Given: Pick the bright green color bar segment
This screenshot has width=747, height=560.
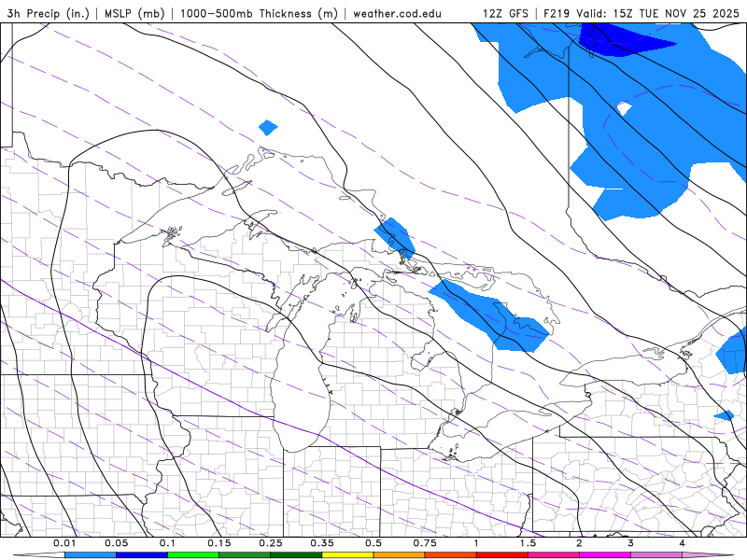Looking at the screenshot, I should pyautogui.click(x=193, y=555).
